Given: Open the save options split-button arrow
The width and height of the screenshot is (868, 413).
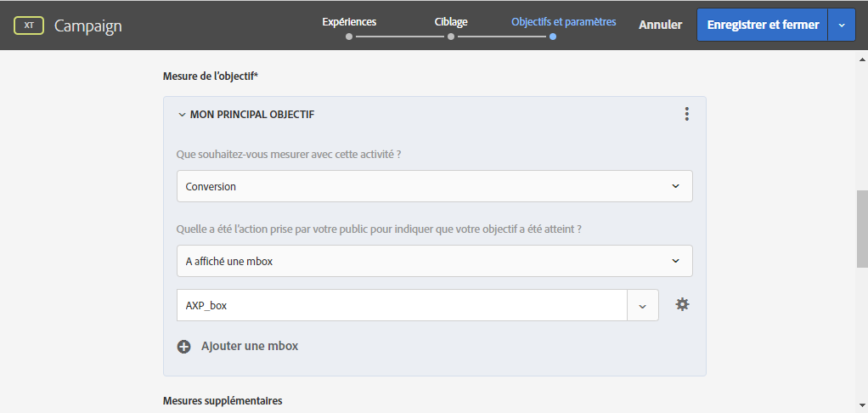Looking at the screenshot, I should pyautogui.click(x=841, y=25).
